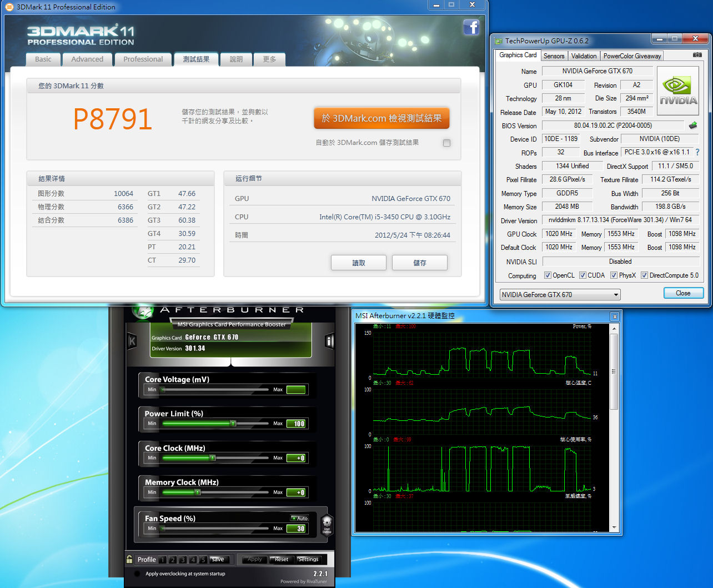Open the Validation tab in GPU-Z
The width and height of the screenshot is (713, 588).
coord(584,56)
